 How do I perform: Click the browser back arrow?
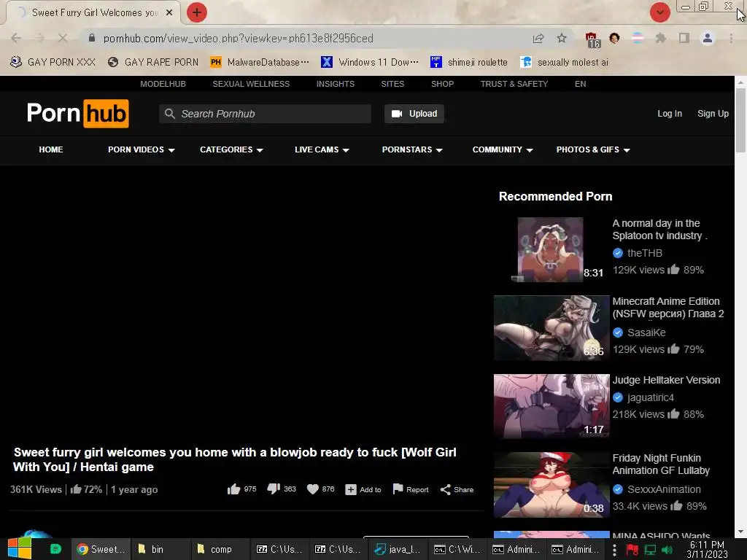tap(16, 38)
